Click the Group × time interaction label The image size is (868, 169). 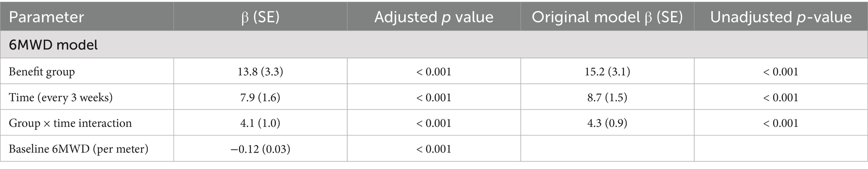70,123
